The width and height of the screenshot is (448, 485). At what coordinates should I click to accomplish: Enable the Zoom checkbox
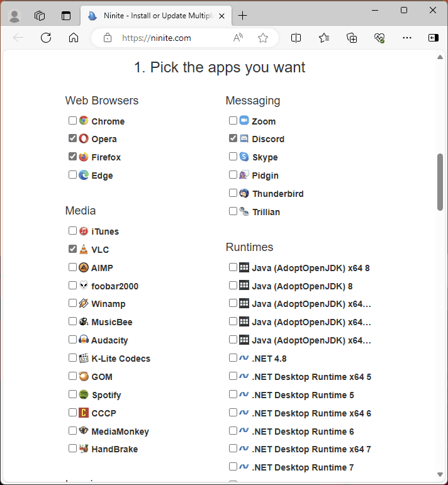[233, 120]
